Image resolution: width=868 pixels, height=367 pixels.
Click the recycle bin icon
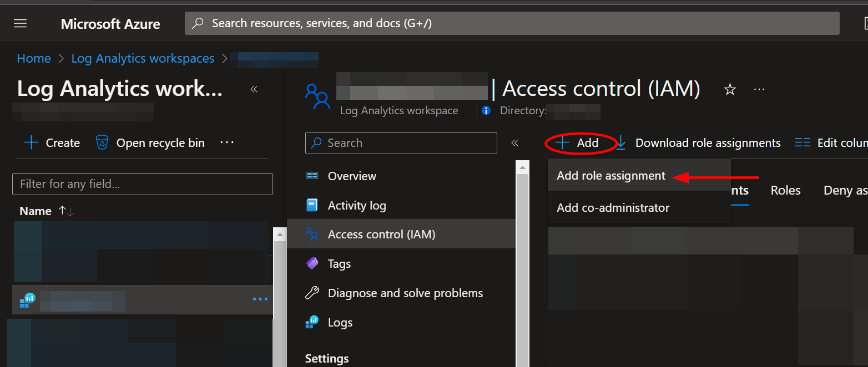[102, 142]
